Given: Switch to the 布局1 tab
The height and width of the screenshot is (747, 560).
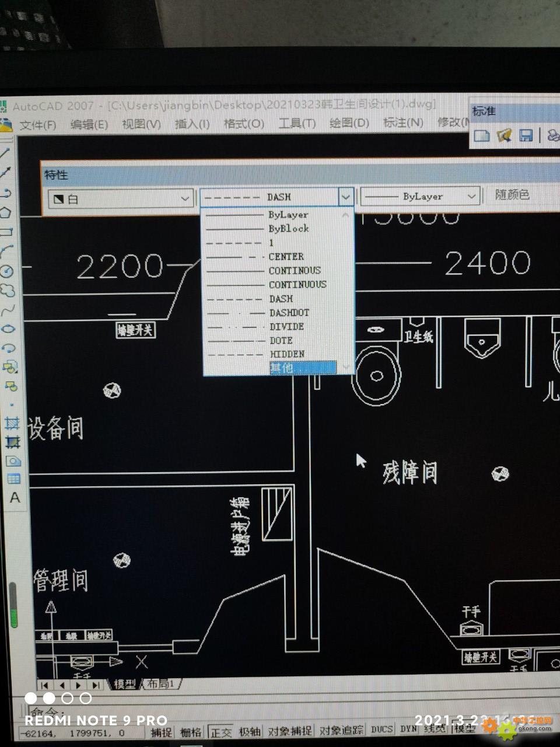Looking at the screenshot, I should pyautogui.click(x=160, y=683).
